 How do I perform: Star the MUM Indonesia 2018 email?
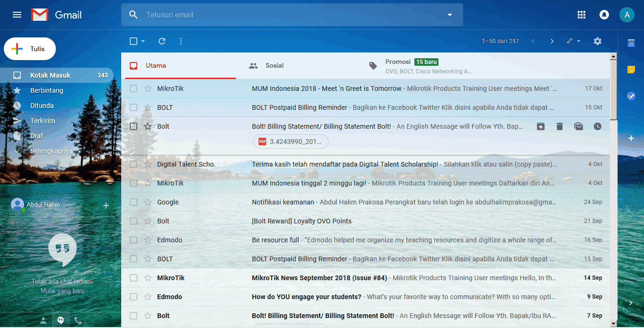click(x=148, y=89)
